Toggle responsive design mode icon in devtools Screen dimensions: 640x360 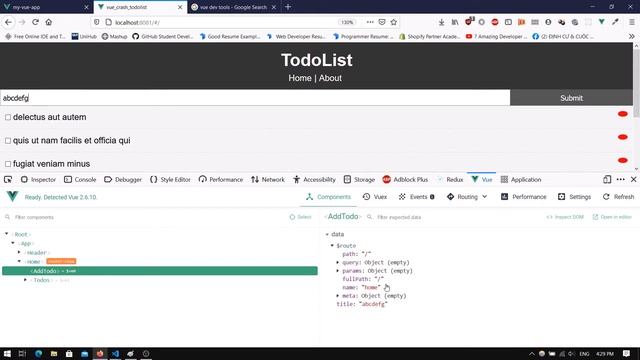607,180
